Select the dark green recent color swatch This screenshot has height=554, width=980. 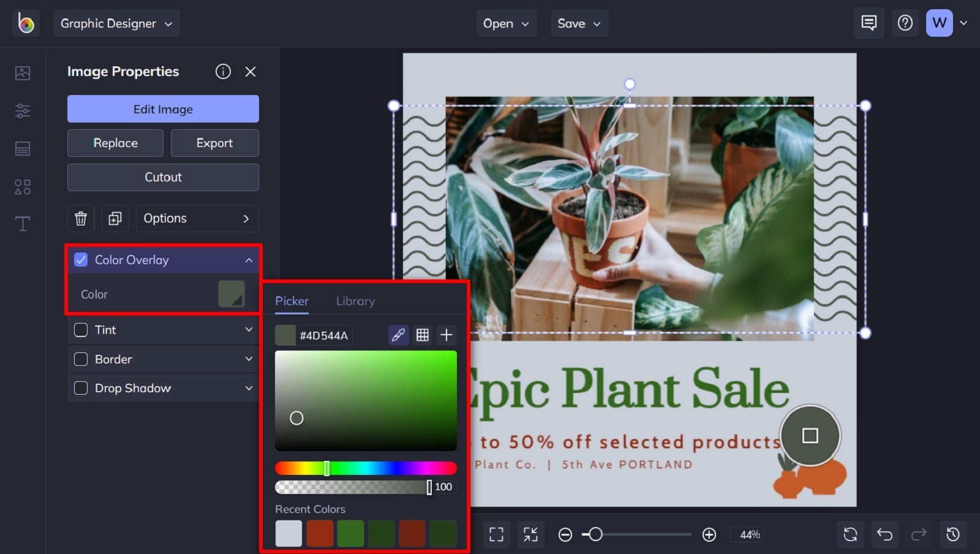click(x=382, y=533)
